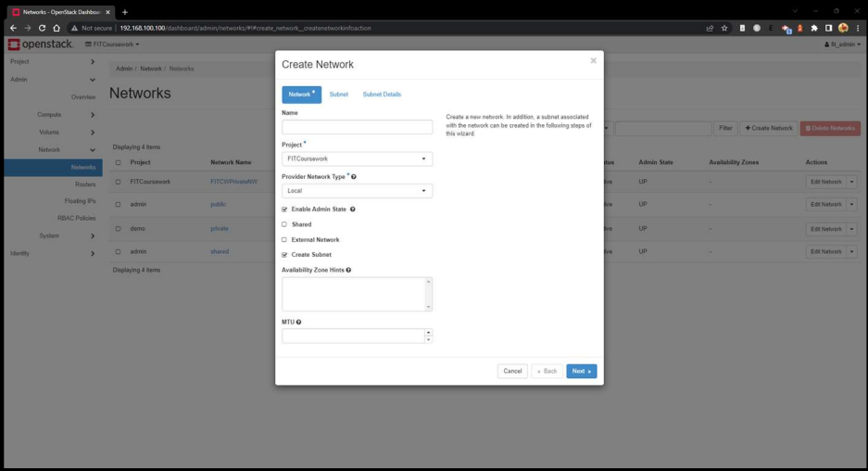Uncheck the Enable Admin State checkbox

coord(284,210)
